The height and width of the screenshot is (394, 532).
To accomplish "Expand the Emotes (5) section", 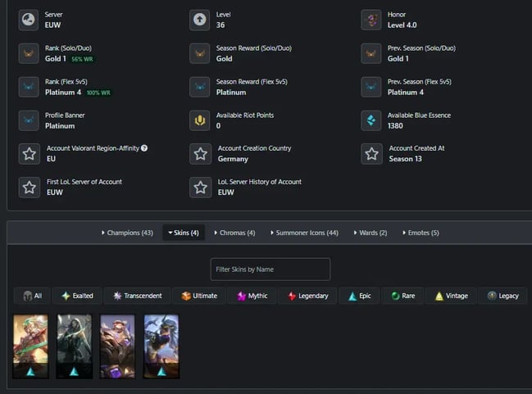I will click(x=421, y=233).
